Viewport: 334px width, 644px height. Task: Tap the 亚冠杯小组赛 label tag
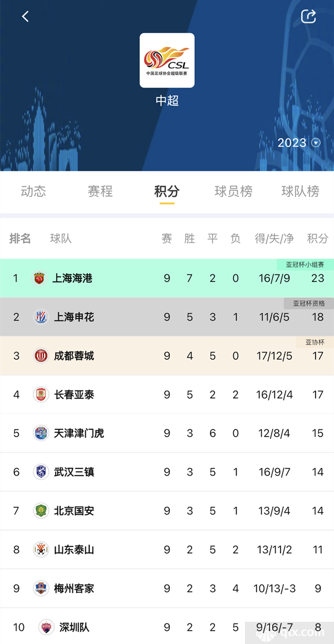305,265
